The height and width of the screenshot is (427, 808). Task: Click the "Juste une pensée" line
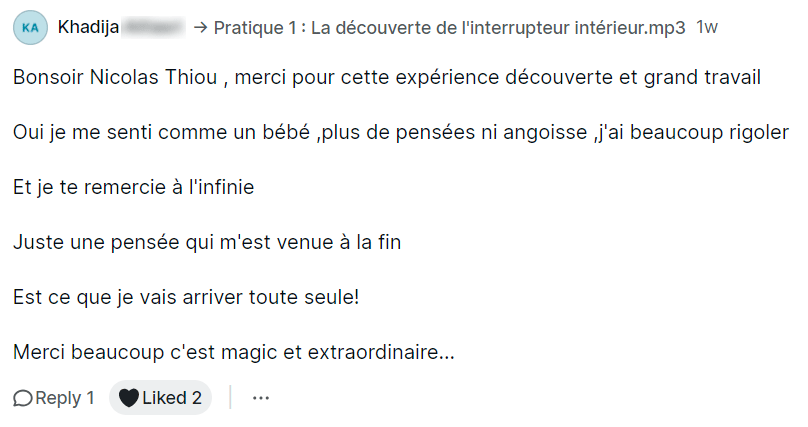(x=207, y=242)
